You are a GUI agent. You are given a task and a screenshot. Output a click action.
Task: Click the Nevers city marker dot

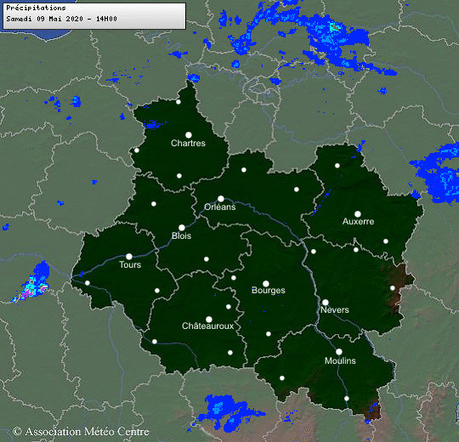[x=325, y=302]
